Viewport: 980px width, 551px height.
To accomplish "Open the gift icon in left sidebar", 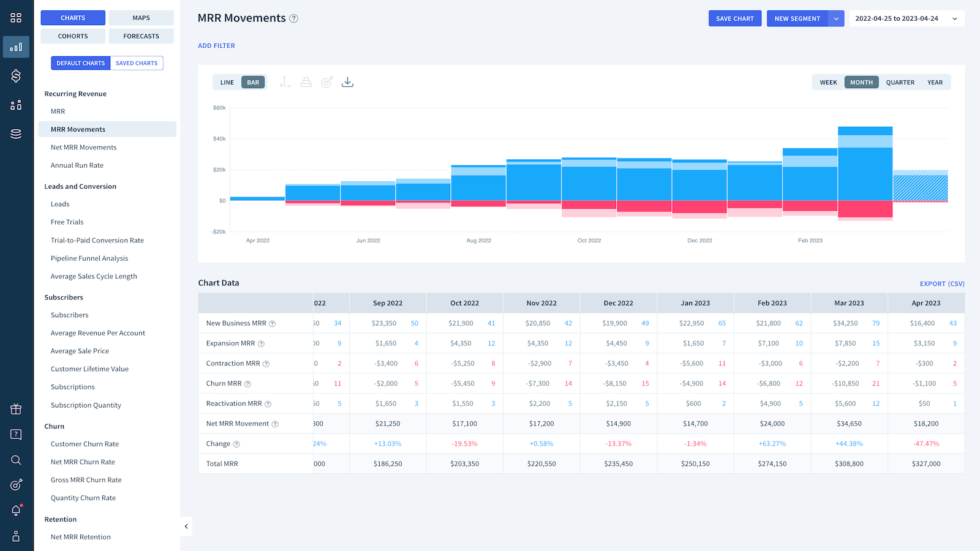I will pyautogui.click(x=16, y=409).
